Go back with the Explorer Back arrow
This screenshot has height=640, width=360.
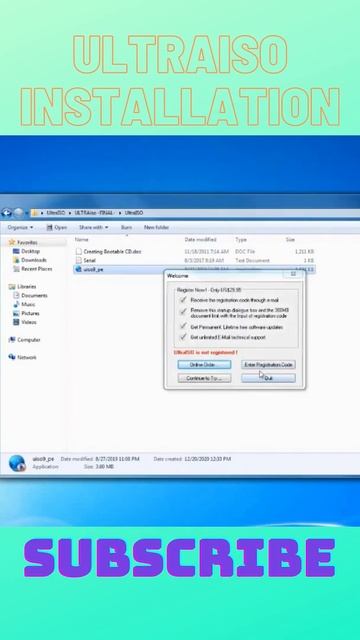pyautogui.click(x=7, y=213)
